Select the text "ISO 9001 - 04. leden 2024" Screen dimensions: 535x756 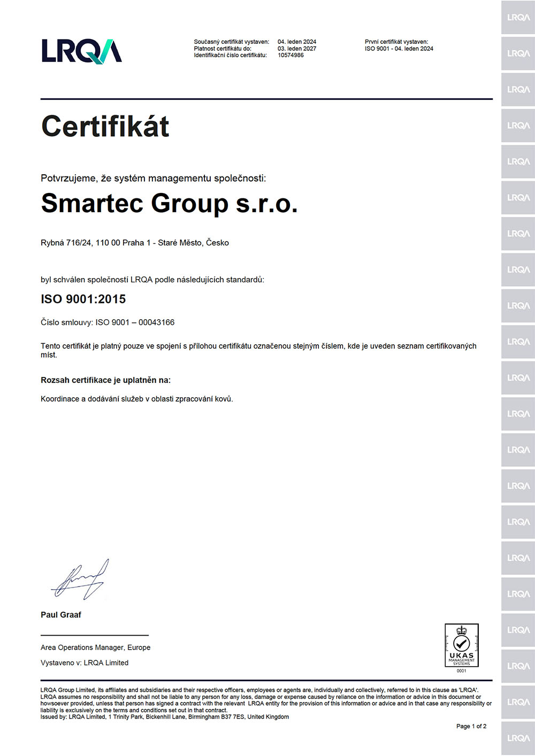399,49
